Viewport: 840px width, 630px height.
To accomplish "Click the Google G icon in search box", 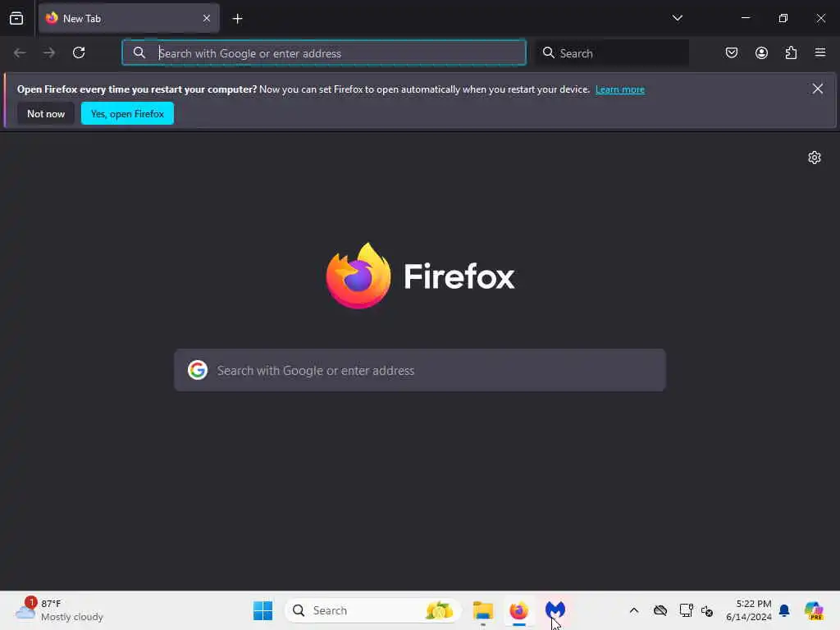I will click(198, 370).
